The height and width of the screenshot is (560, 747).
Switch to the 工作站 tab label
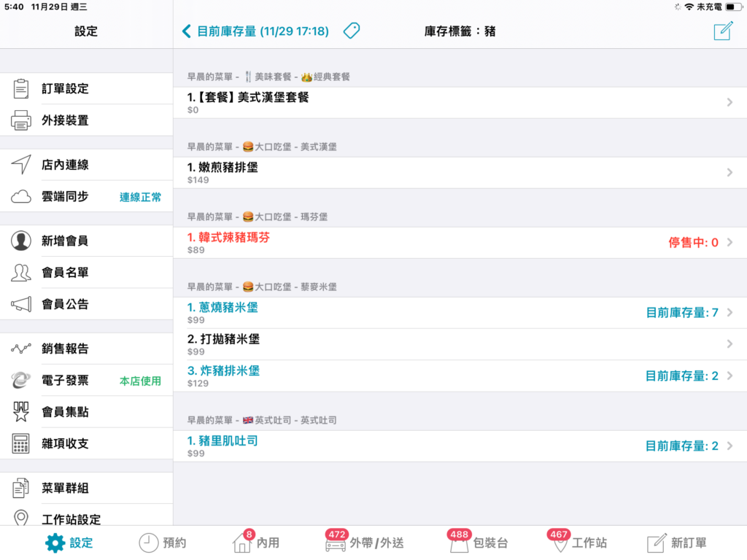tap(589, 542)
